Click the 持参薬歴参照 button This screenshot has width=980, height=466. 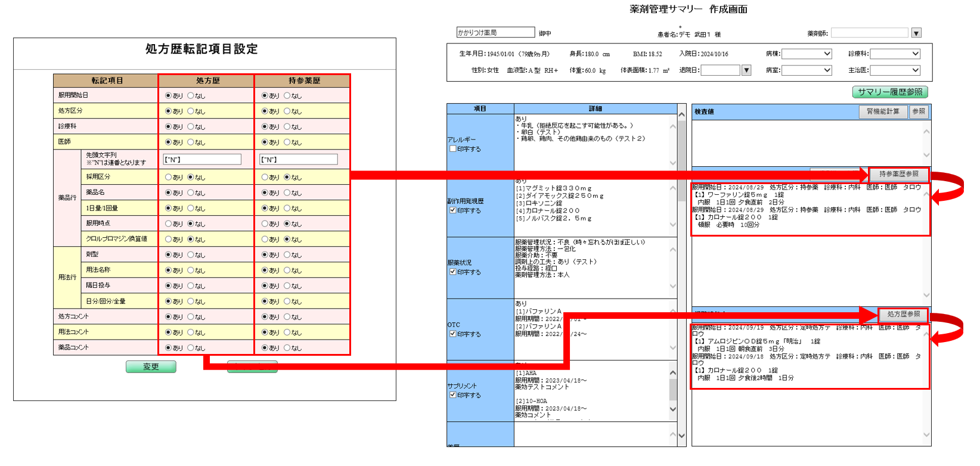[x=898, y=174]
